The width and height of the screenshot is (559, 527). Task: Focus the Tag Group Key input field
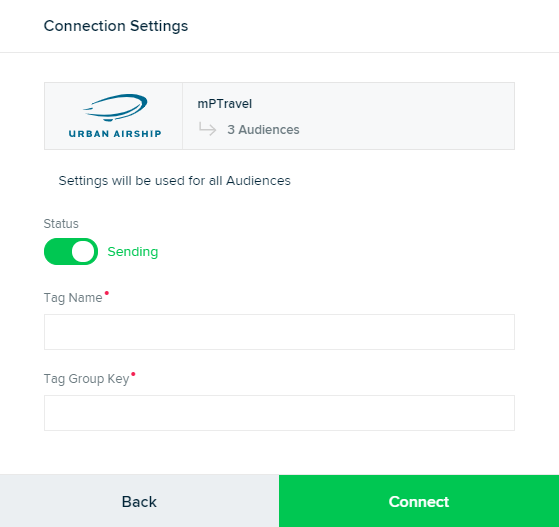pos(279,413)
